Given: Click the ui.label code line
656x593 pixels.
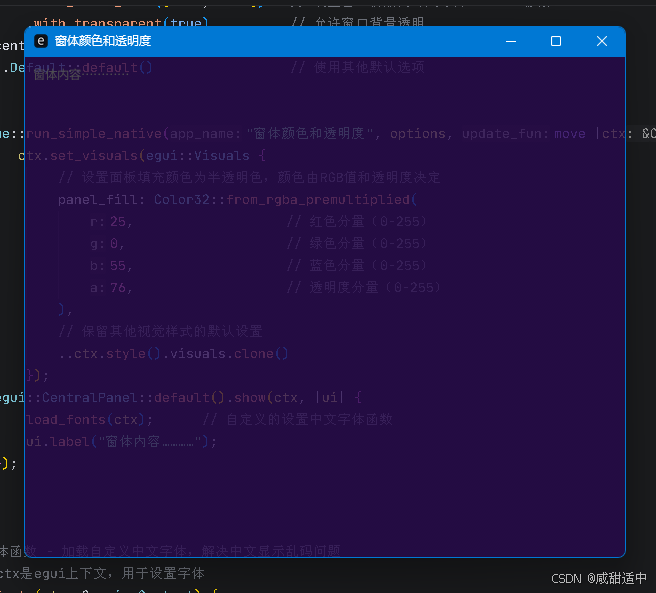Looking at the screenshot, I should coord(120,441).
